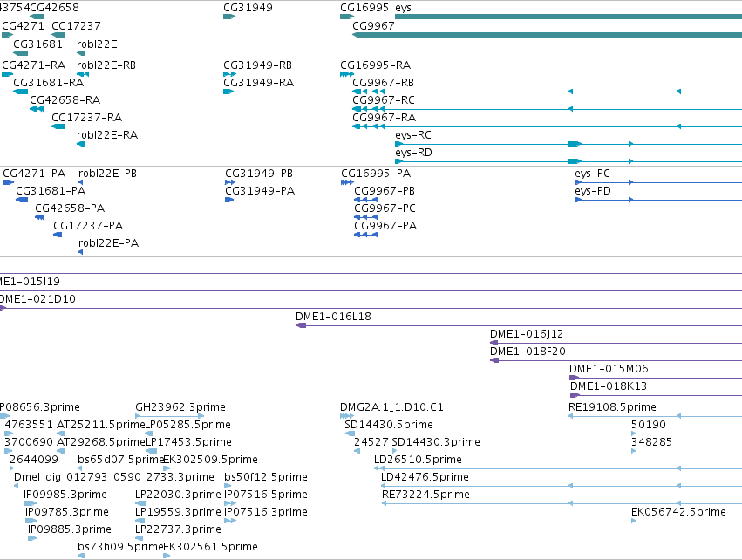Click EST LP22030.3prime
This screenshot has height=560, width=742.
tap(179, 495)
